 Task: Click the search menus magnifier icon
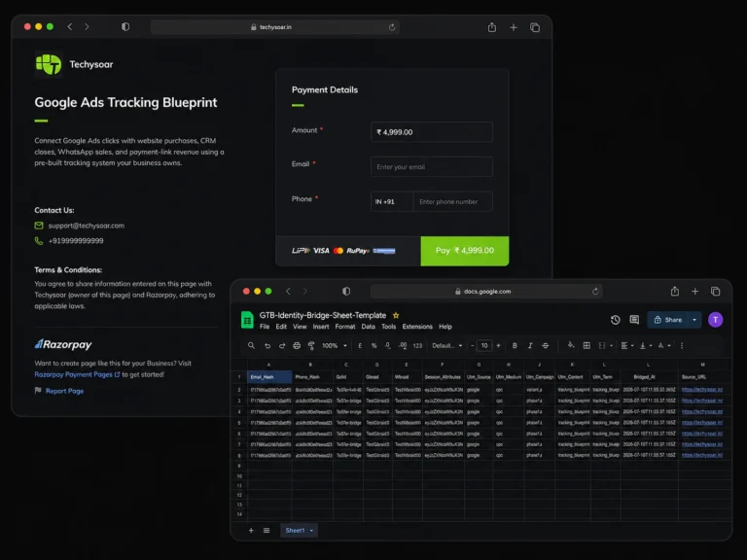click(251, 346)
